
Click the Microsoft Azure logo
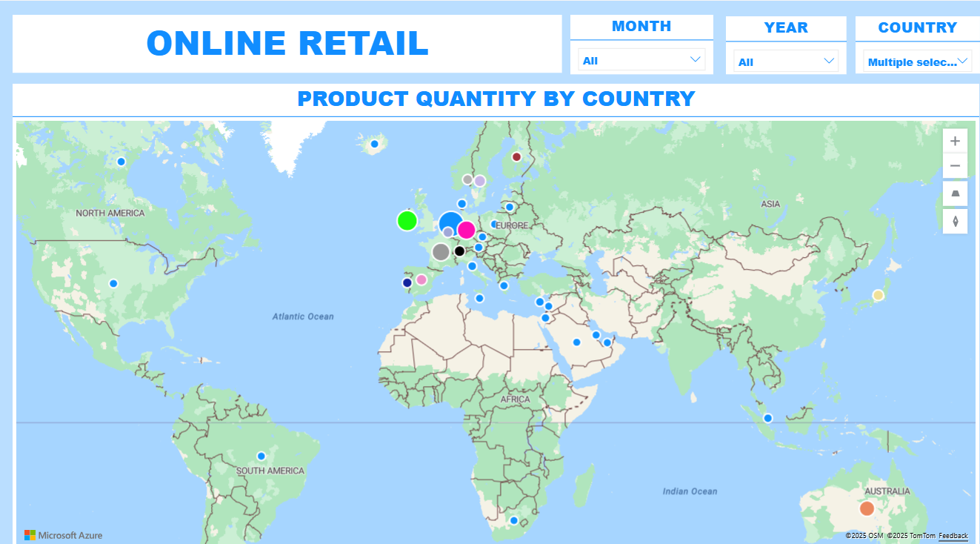click(x=68, y=535)
